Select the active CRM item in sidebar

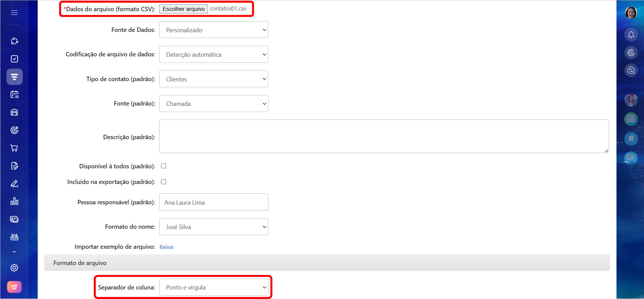14,77
